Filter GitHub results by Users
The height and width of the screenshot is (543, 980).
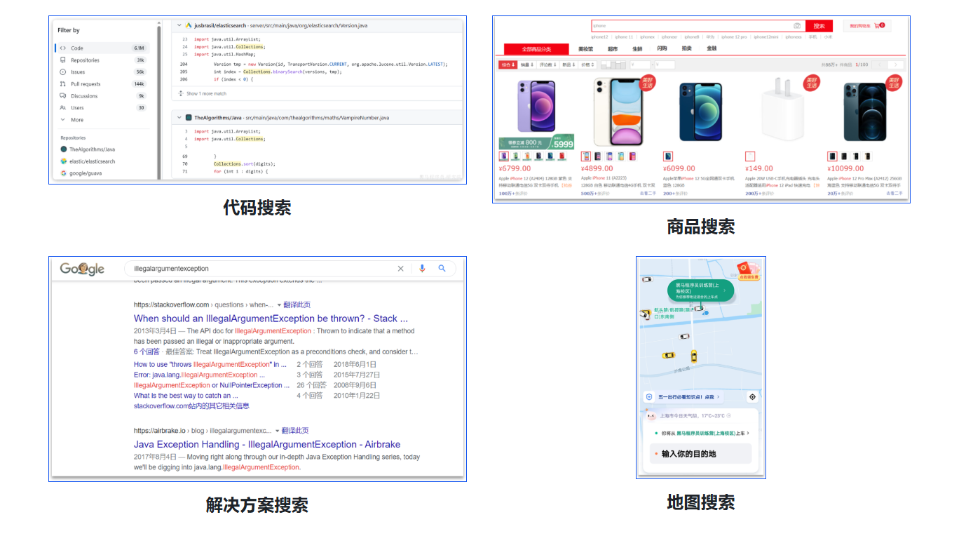click(102, 108)
